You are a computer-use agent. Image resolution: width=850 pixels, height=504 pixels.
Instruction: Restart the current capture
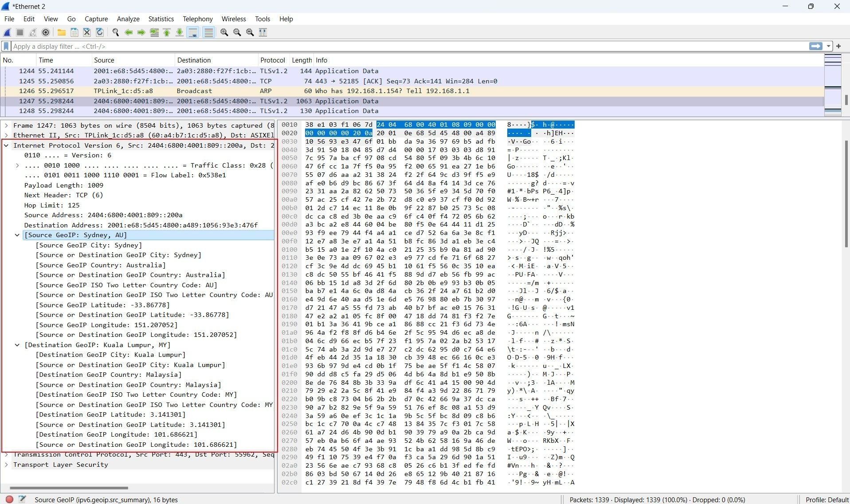[x=32, y=32]
